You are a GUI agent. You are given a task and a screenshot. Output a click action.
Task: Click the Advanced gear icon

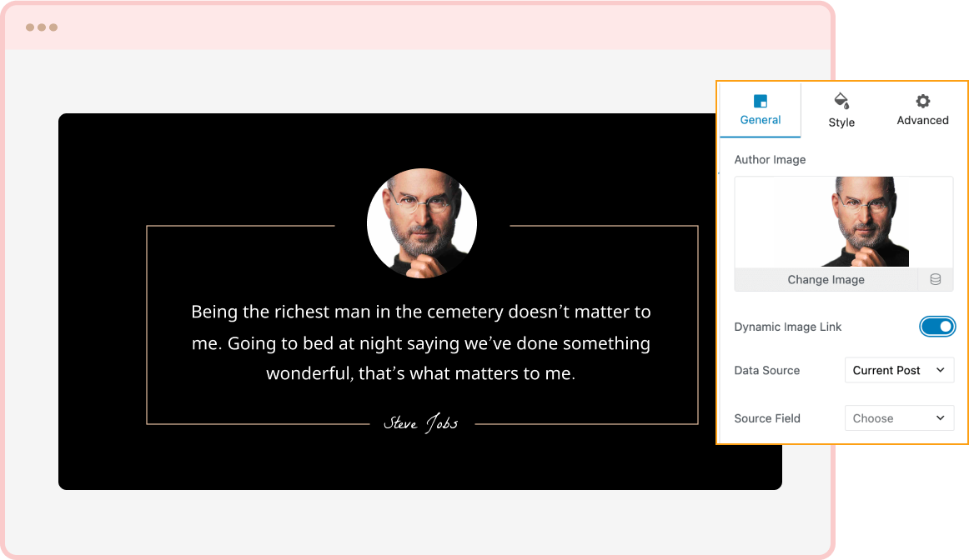[922, 101]
